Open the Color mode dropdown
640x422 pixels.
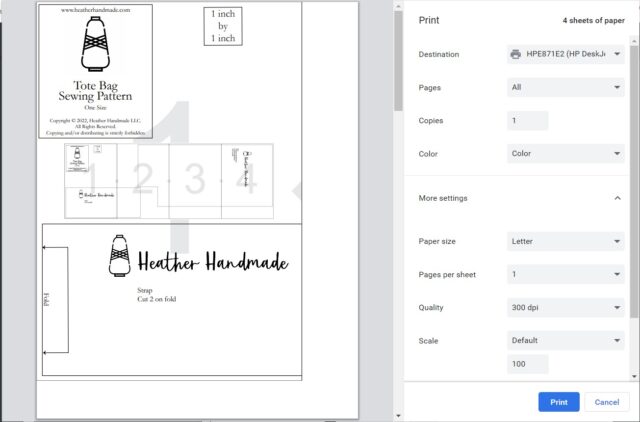[x=566, y=153]
